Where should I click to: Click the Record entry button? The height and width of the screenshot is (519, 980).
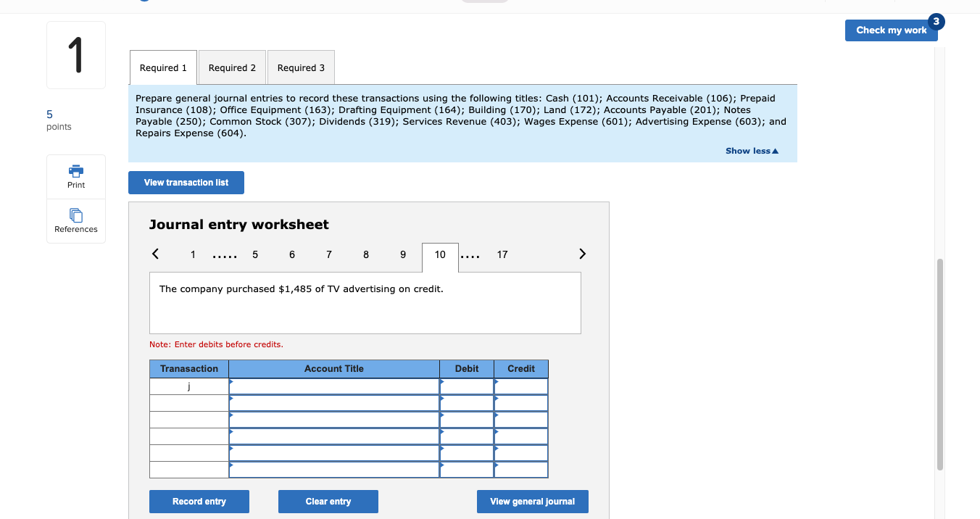tap(199, 502)
